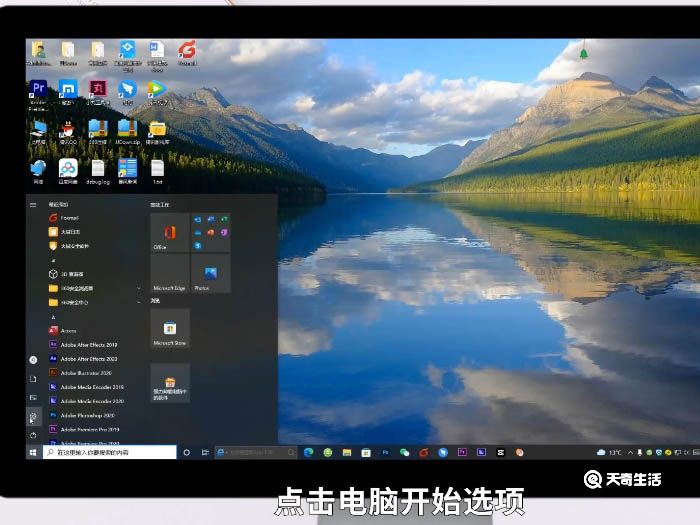Click the taskbar search input box
The width and height of the screenshot is (700, 525).
[110, 452]
